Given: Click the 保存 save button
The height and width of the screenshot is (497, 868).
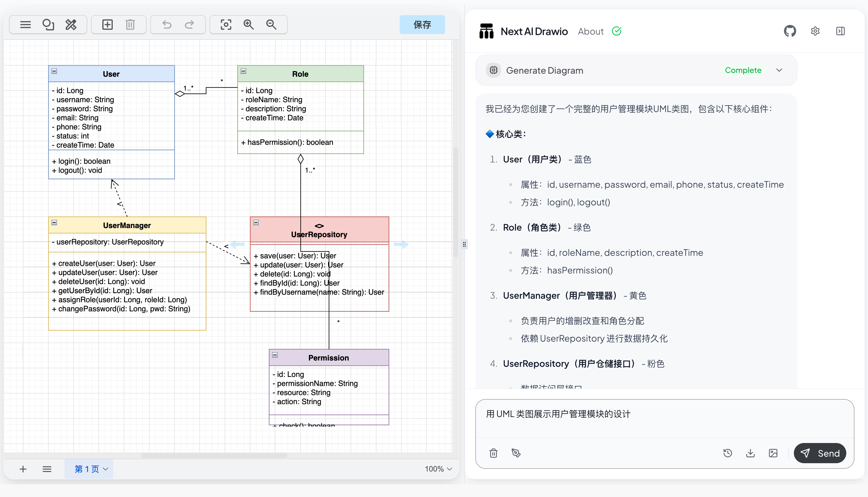Looking at the screenshot, I should (x=422, y=24).
